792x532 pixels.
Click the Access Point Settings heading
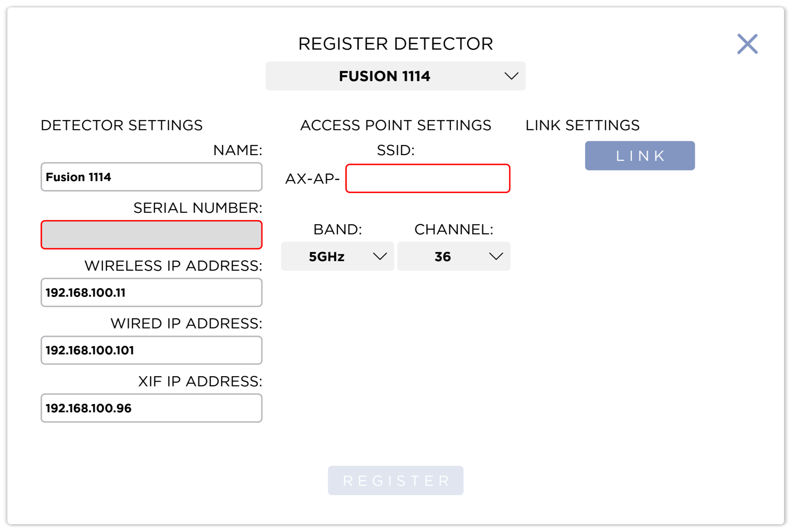(x=396, y=125)
